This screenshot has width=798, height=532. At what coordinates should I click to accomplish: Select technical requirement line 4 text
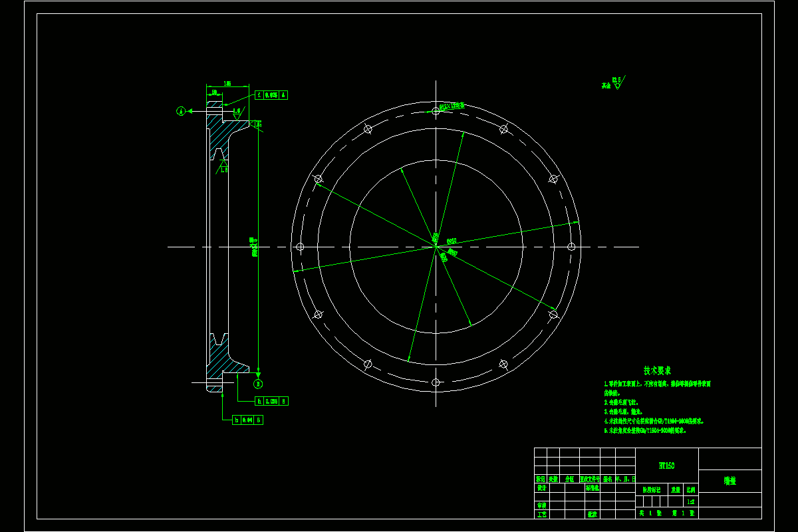point(654,421)
